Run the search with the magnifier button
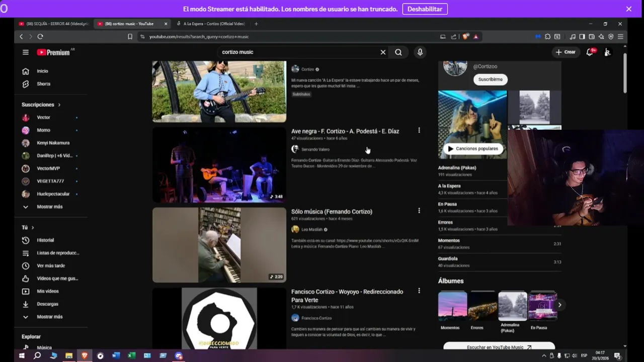Viewport: 644px width, 362px height. [398, 52]
